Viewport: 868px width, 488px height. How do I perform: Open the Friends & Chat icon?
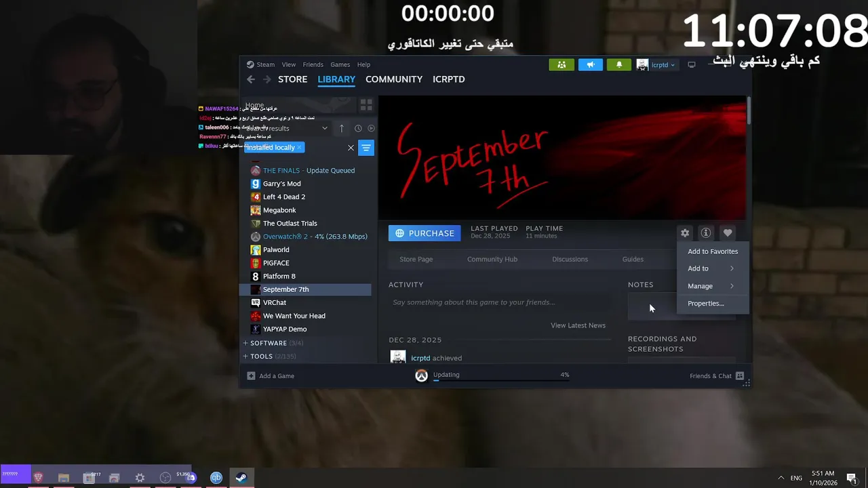point(740,375)
